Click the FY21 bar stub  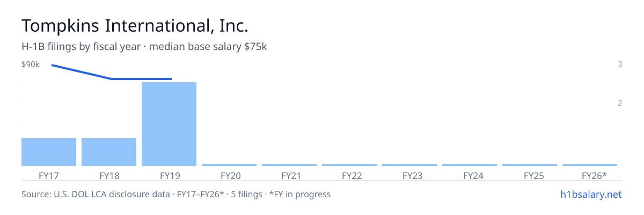tap(289, 165)
